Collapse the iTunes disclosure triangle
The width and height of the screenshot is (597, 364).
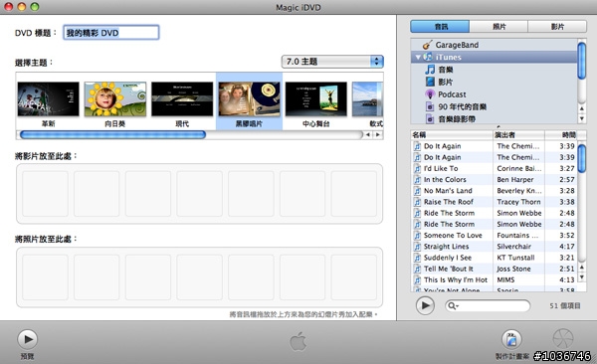coord(418,57)
